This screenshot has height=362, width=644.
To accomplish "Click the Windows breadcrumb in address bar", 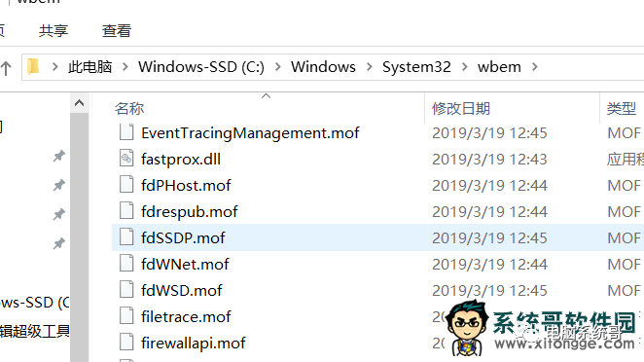I will tap(323, 66).
